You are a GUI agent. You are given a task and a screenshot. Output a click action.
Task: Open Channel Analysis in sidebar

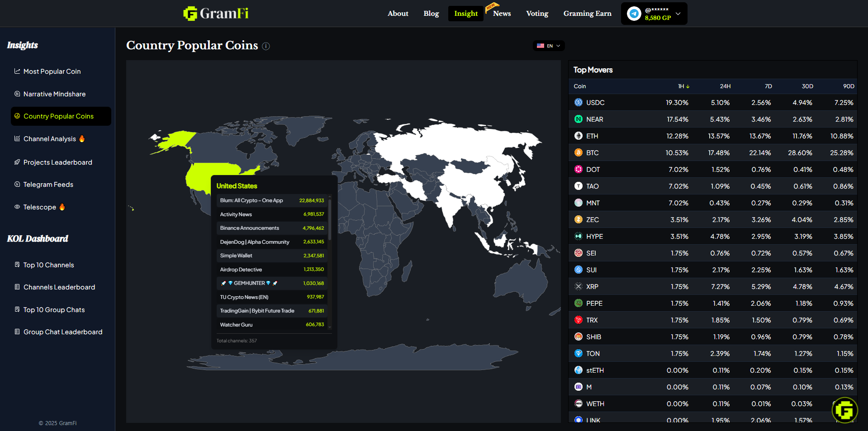pyautogui.click(x=50, y=139)
